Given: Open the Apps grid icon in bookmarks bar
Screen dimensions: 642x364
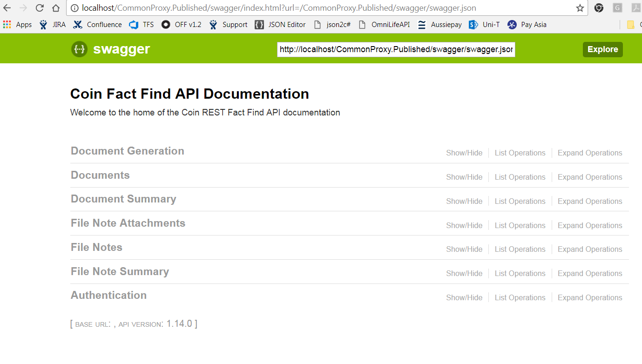Looking at the screenshot, I should [7, 25].
